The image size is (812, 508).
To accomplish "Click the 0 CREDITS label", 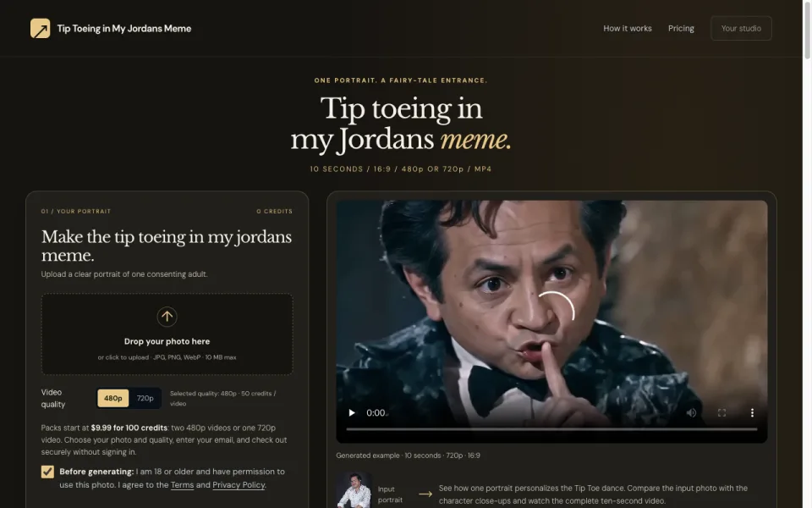I will click(x=274, y=212).
